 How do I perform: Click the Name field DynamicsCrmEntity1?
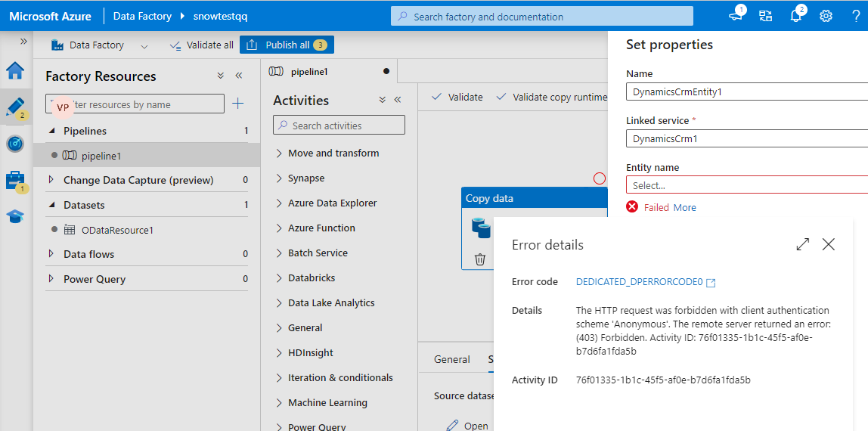747,91
